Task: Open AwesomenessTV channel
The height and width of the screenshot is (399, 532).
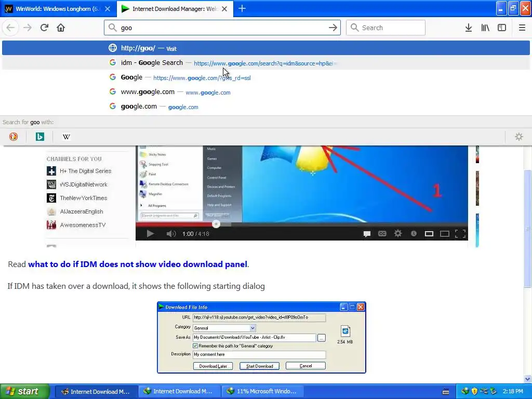Action: pos(76,225)
